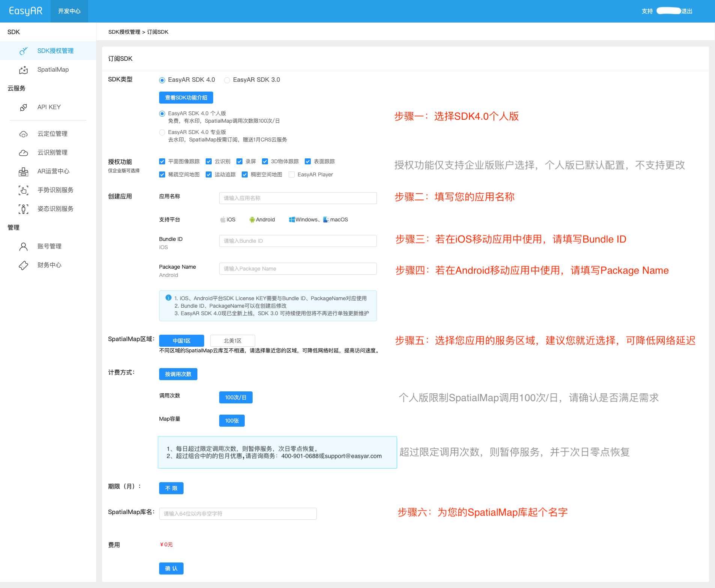Click 不限 period button

click(x=171, y=488)
